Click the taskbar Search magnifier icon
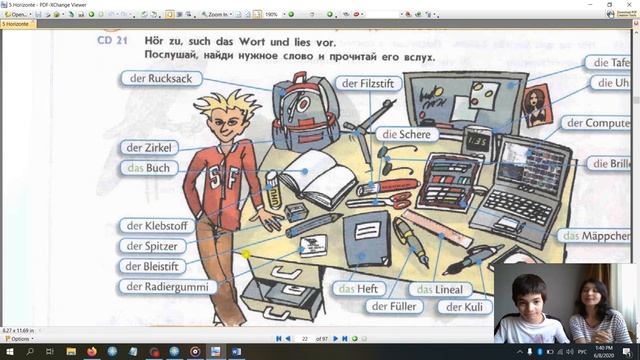 tap(30, 351)
